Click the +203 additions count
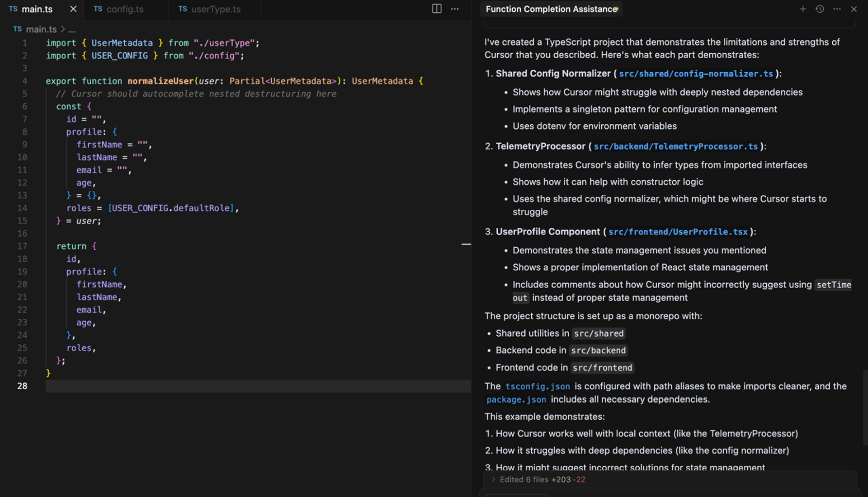Image resolution: width=868 pixels, height=497 pixels. (x=561, y=480)
